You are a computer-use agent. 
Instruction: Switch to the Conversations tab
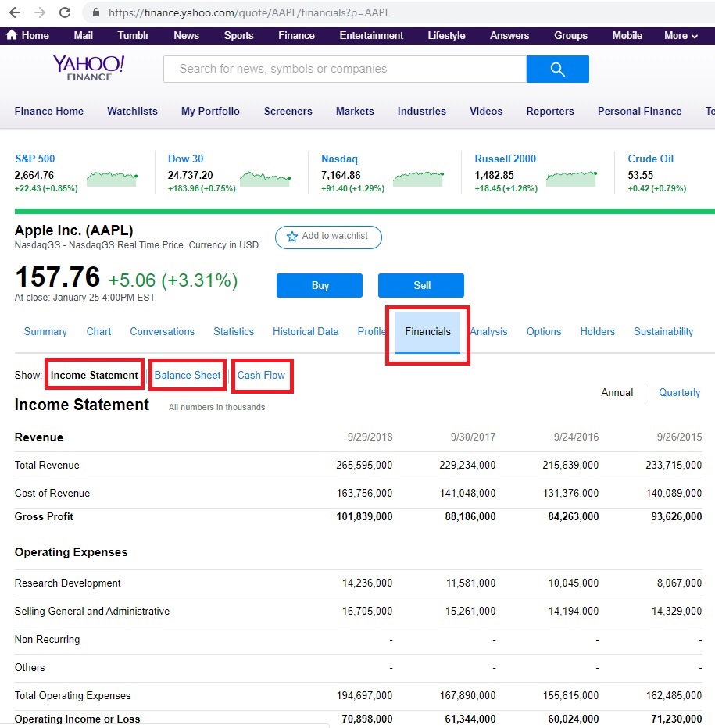[x=162, y=331]
